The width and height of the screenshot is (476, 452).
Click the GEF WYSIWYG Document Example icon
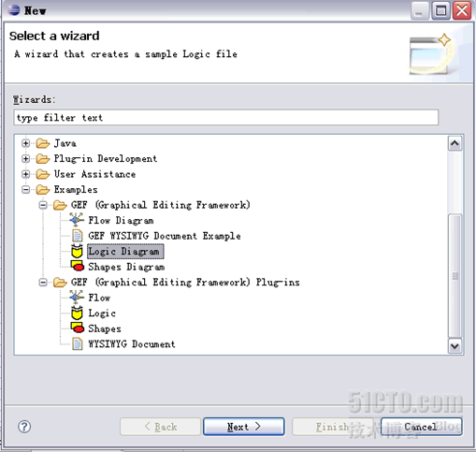pos(78,236)
